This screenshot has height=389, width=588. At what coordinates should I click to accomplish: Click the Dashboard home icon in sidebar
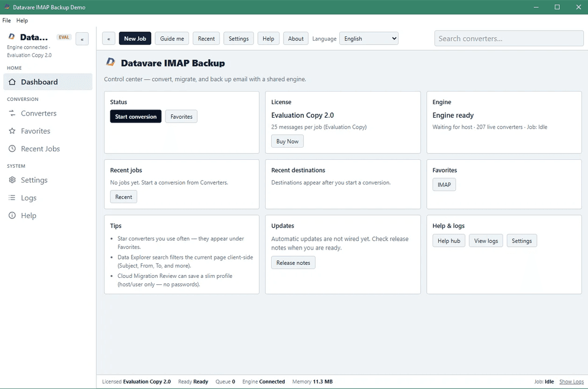12,82
